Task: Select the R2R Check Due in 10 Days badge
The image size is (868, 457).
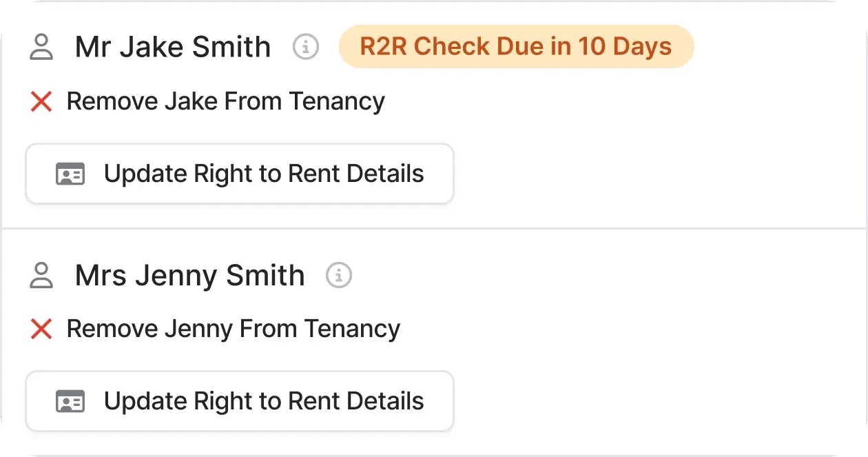Action: (x=515, y=46)
